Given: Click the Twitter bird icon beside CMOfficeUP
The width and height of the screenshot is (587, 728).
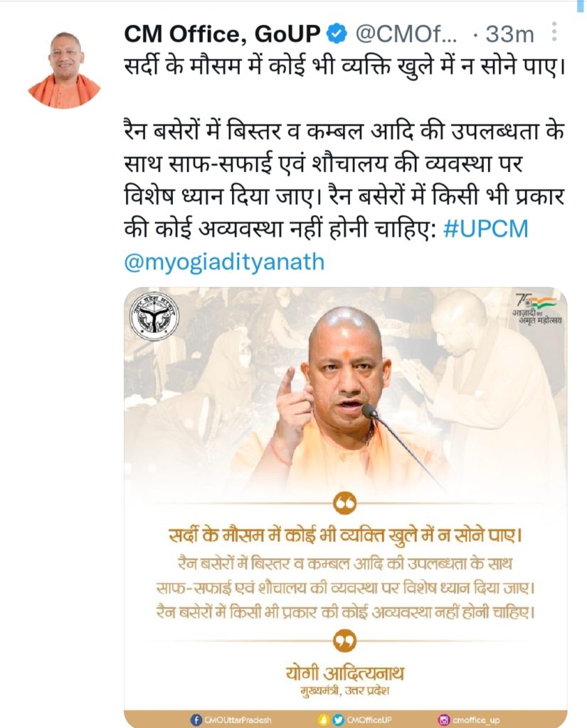Looking at the screenshot, I should pos(339,719).
